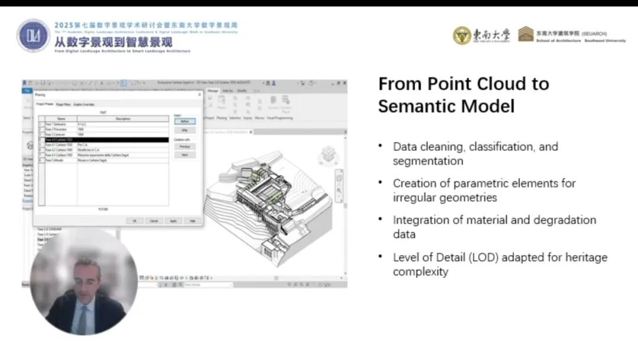
Task: Click OK in the Phasing dialog
Action: click(x=134, y=221)
